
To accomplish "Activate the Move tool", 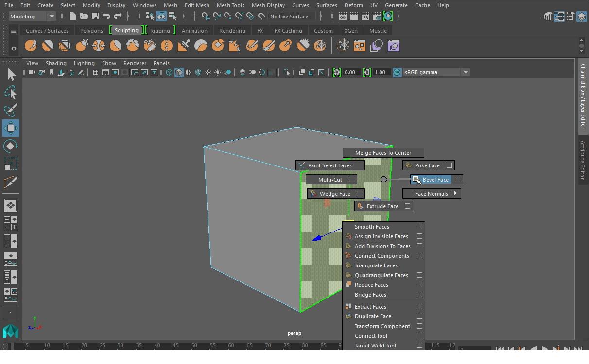I will (x=11, y=128).
